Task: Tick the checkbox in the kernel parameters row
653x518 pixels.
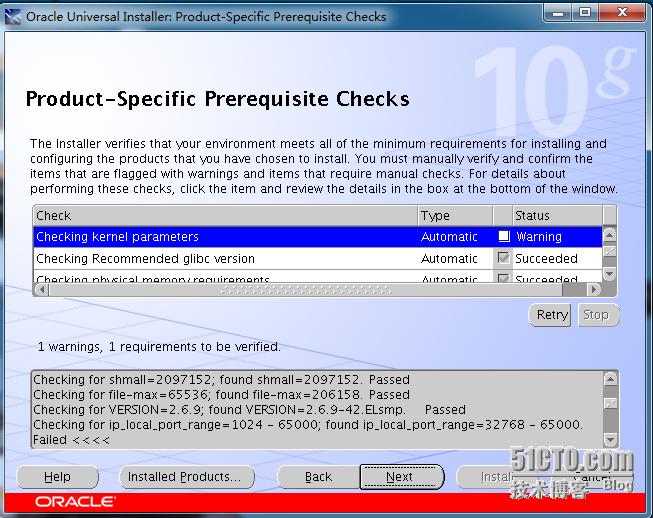Action: [504, 237]
